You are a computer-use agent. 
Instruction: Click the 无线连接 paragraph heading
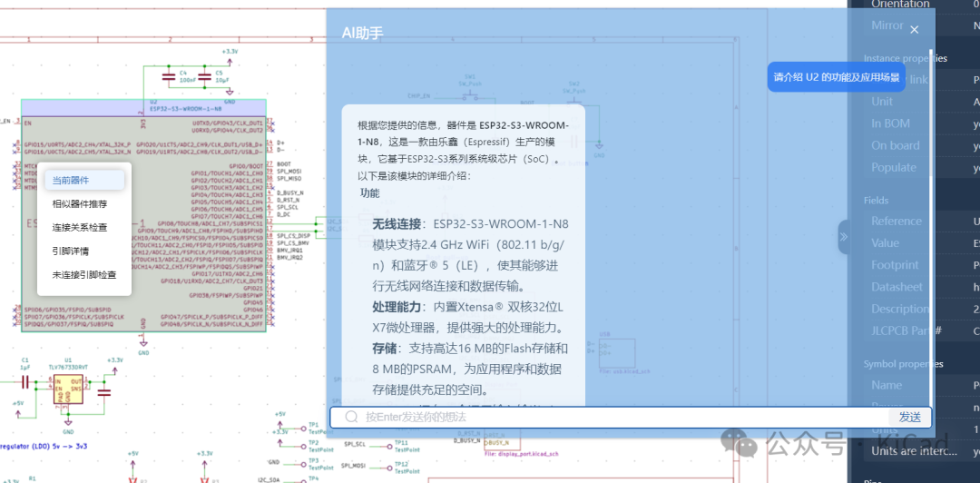click(397, 224)
